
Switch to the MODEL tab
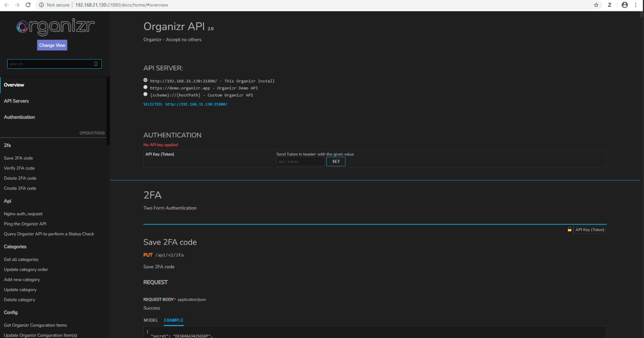click(151, 320)
